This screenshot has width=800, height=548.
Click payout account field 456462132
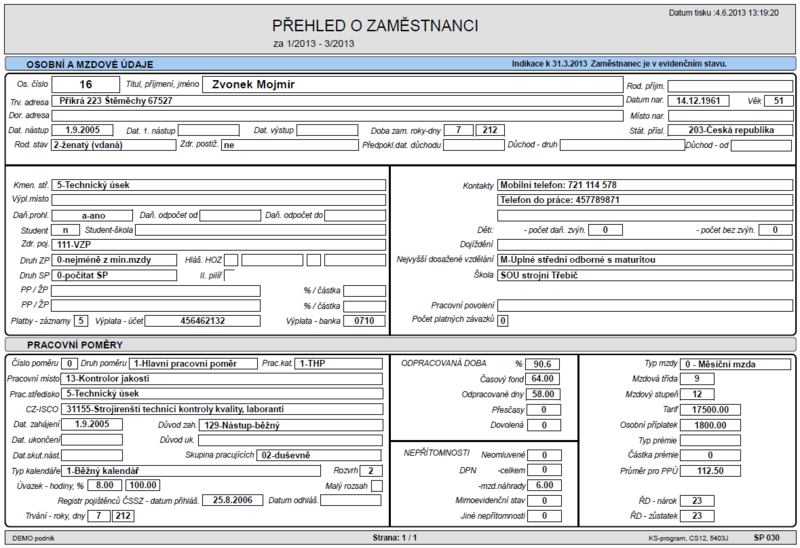point(203,321)
